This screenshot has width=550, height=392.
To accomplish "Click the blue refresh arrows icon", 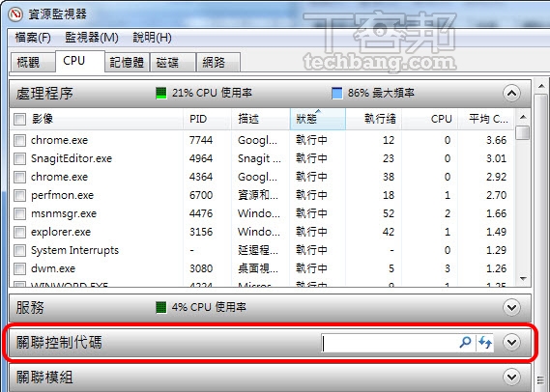I will point(485,342).
